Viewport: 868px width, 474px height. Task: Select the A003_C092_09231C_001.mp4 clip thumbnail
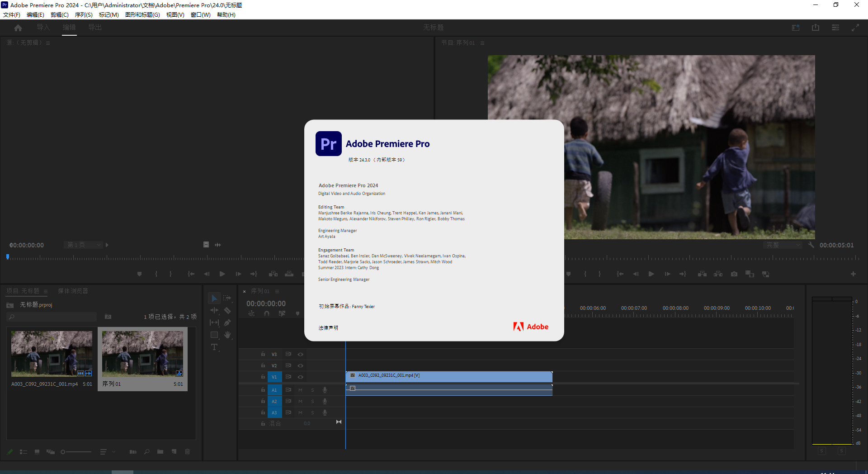click(52, 353)
